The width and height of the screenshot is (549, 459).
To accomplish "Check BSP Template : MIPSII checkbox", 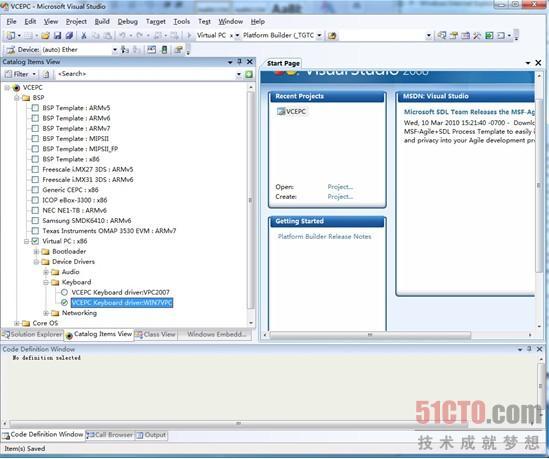I will [x=35, y=139].
